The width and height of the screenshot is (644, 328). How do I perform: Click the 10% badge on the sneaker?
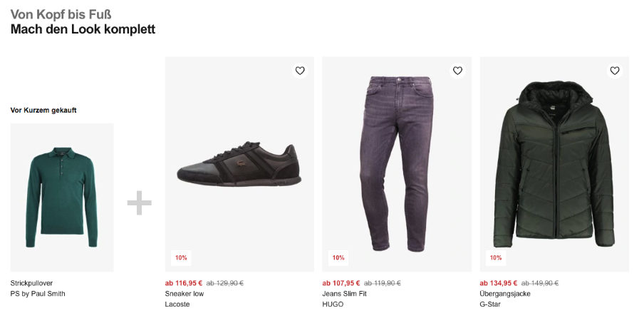(181, 257)
